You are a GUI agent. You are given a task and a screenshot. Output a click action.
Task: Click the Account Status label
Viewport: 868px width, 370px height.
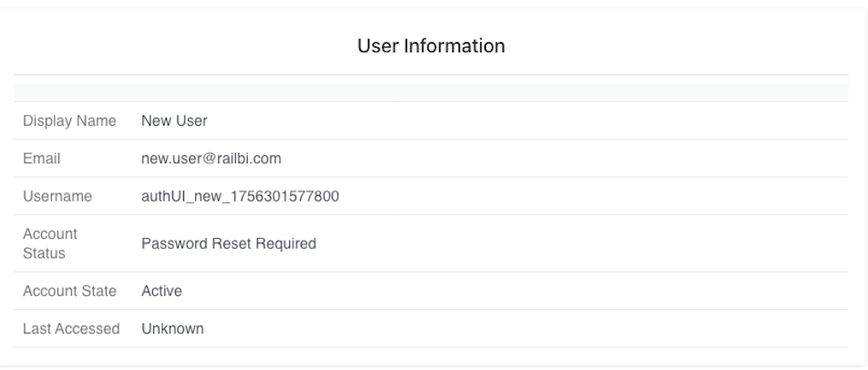[x=50, y=243]
